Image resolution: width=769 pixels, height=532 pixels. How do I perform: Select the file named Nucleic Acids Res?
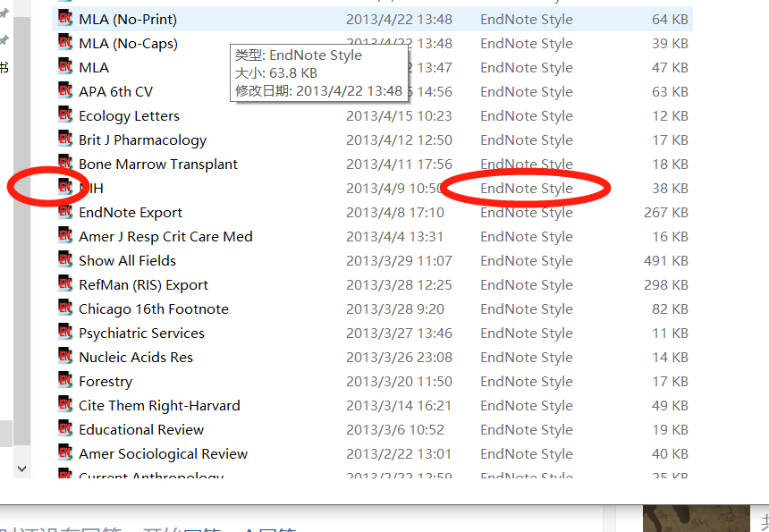point(136,357)
